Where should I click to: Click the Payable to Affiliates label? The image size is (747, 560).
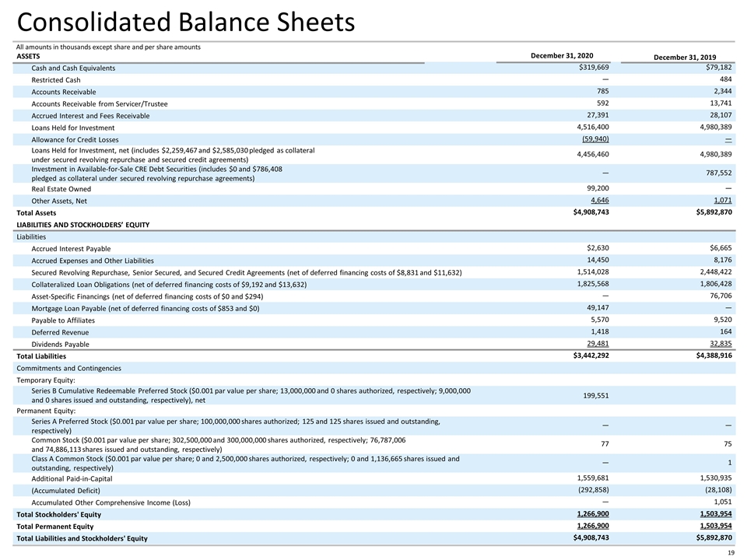click(x=63, y=320)
